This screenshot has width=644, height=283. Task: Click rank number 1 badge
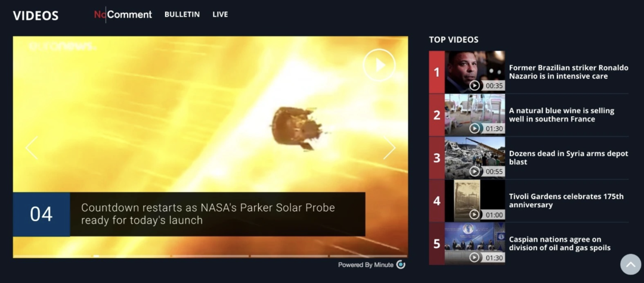coord(436,72)
